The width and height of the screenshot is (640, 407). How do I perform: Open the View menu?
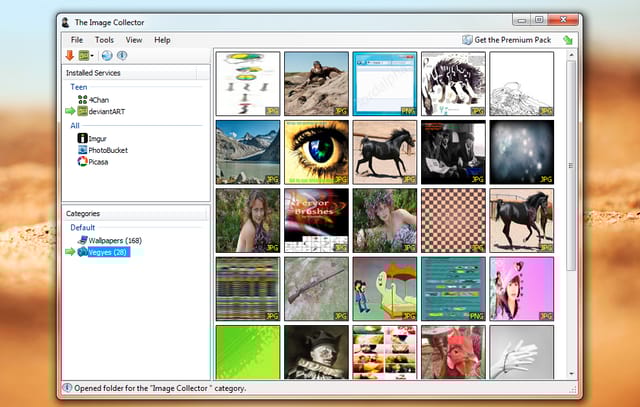tap(134, 40)
